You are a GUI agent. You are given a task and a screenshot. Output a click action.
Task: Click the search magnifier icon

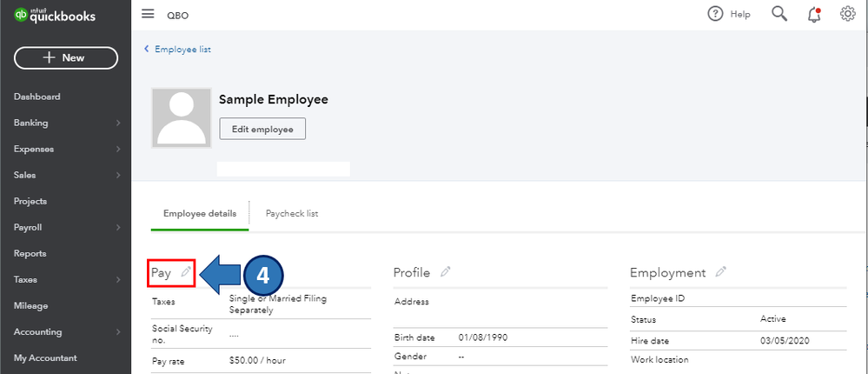tap(779, 14)
